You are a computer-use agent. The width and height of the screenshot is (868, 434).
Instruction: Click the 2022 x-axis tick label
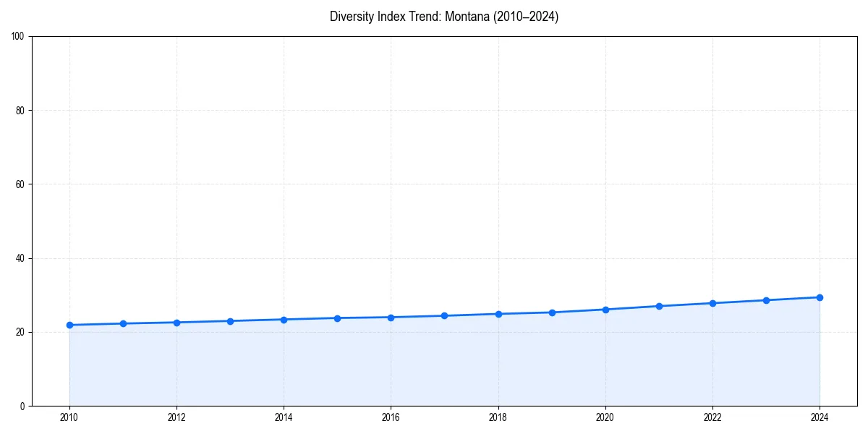point(712,417)
